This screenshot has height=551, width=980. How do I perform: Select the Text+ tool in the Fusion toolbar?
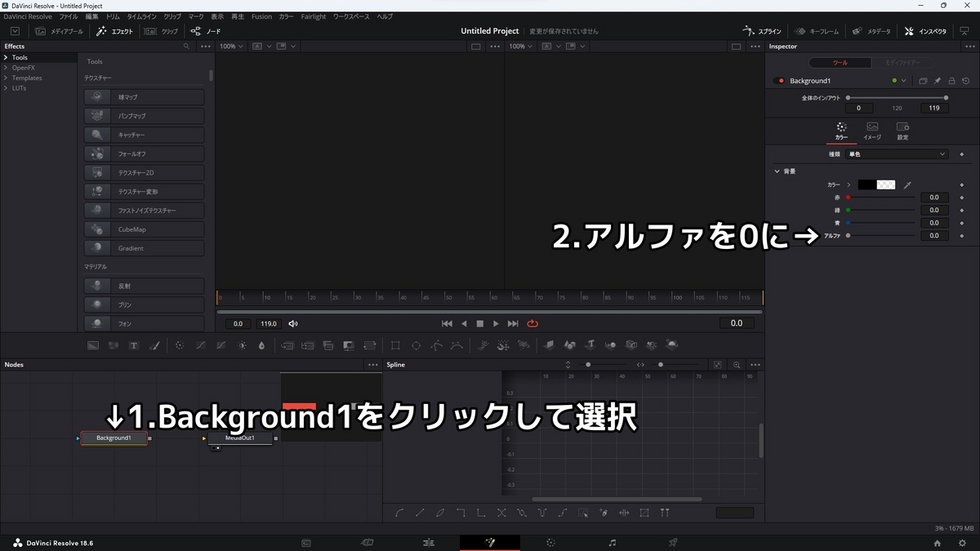pyautogui.click(x=133, y=344)
